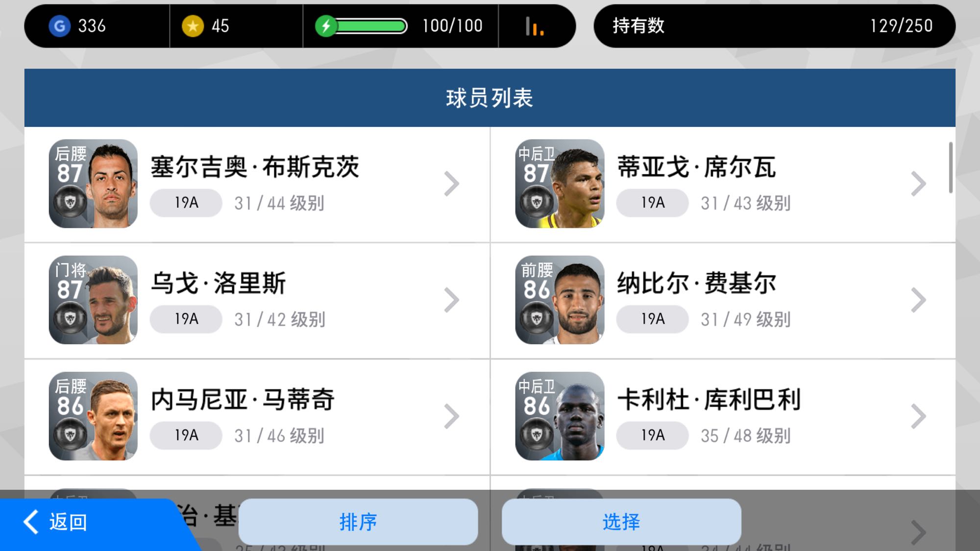This screenshot has height=551, width=980.
Task: Tap the green energy lightning icon
Action: pyautogui.click(x=325, y=26)
